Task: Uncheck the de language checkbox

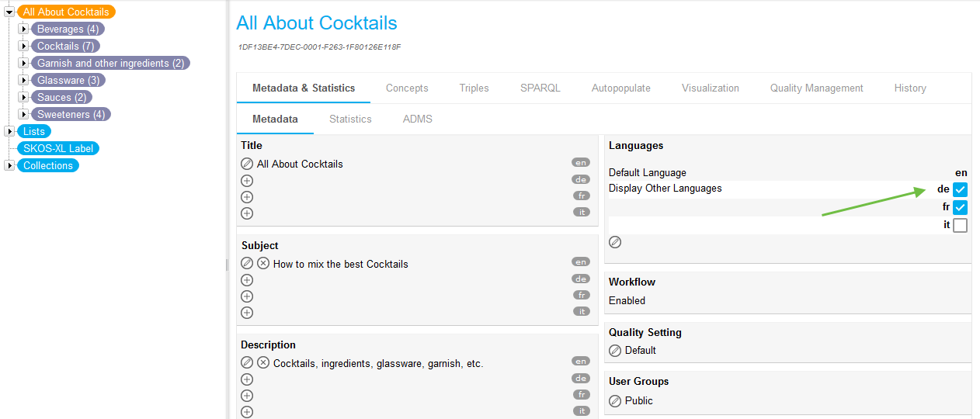Action: [960, 189]
